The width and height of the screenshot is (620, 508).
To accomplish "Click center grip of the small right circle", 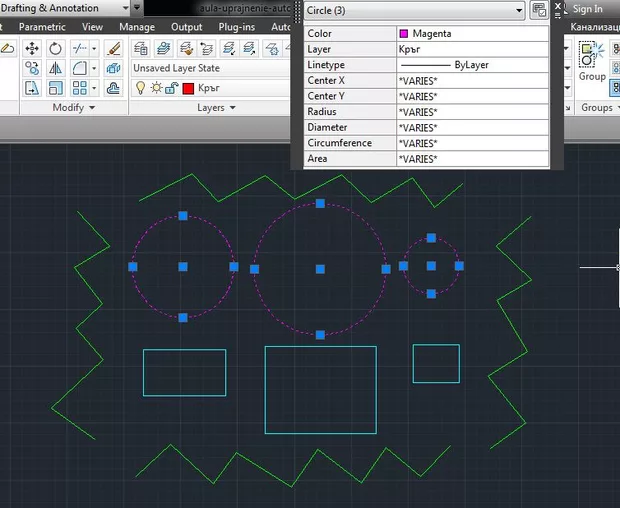I will (431, 266).
